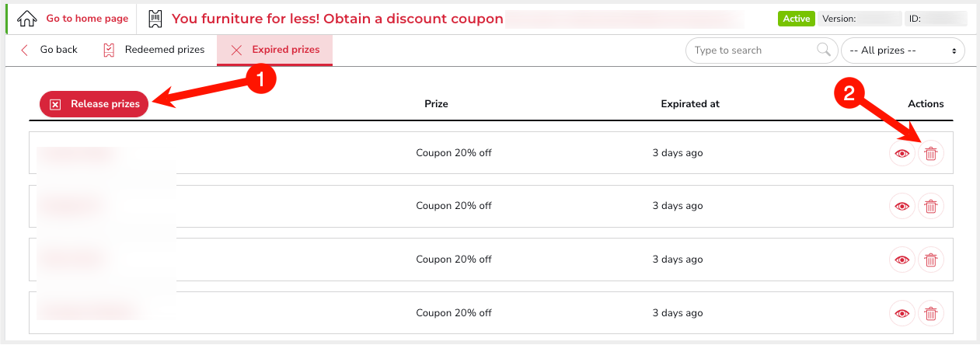This screenshot has width=980, height=345.
Task: Delete the fourth expired coupon row
Action: point(931,313)
